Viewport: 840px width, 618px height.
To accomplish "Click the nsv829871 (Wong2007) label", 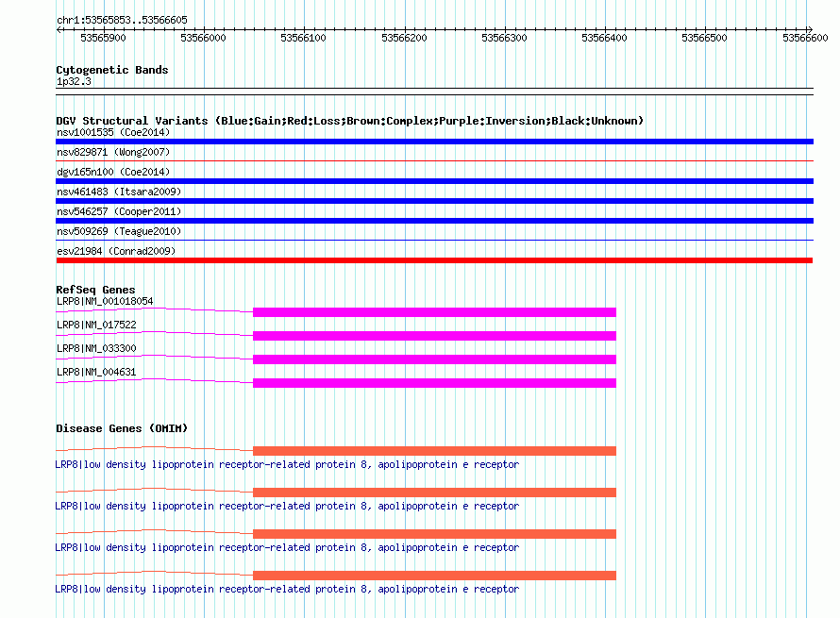I will 113,152.
